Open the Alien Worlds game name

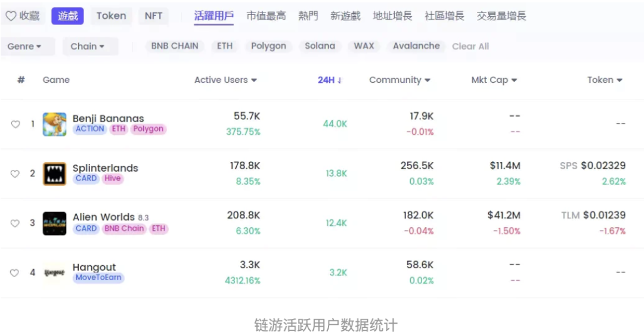tap(104, 217)
